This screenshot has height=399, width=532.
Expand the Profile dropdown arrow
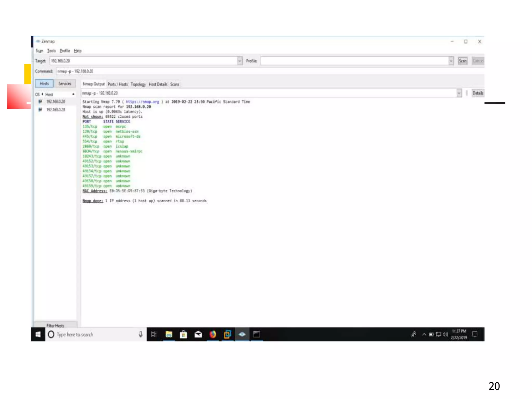pos(451,61)
